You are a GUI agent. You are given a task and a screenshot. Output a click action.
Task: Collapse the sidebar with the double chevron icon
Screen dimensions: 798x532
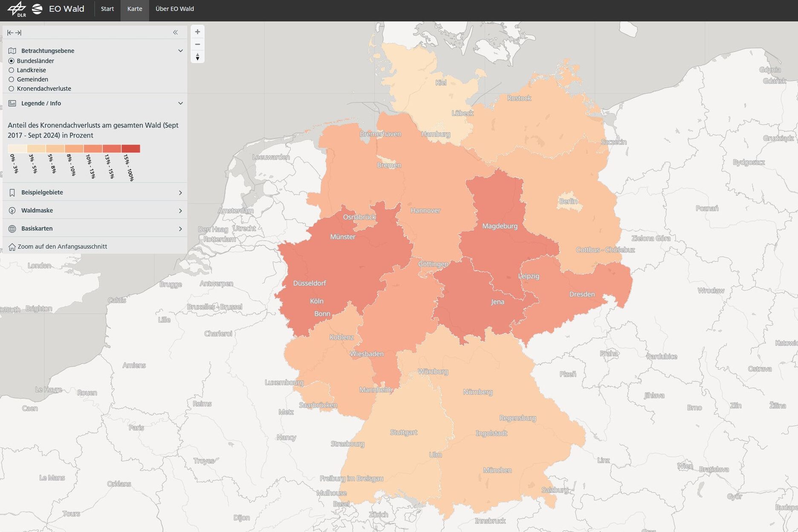click(x=175, y=32)
